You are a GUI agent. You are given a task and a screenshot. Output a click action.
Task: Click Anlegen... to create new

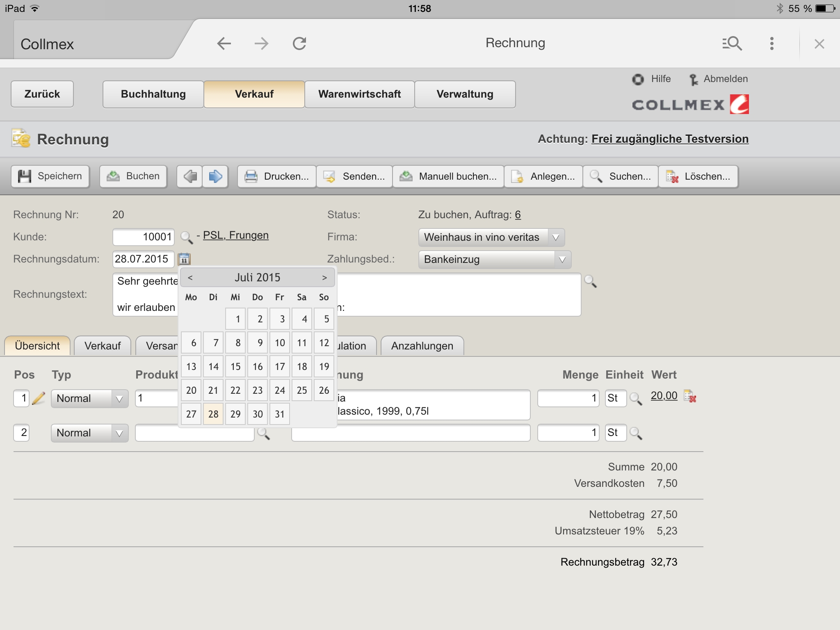(543, 176)
